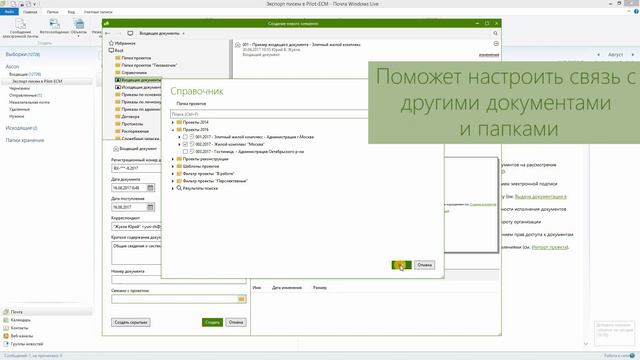Uncheck the 002.2017 Жилой комплекс Москва checkbox
Viewport: 640px width, 360px height.
[x=185, y=144]
